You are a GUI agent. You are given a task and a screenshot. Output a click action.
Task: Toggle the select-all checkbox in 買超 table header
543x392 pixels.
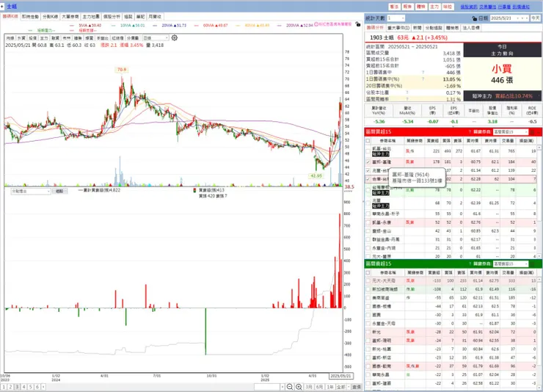[368, 141]
